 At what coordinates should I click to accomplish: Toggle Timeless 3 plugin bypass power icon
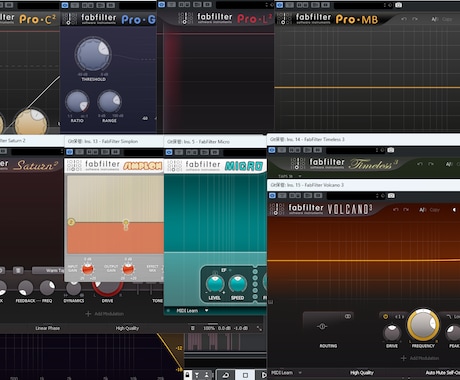(x=272, y=150)
